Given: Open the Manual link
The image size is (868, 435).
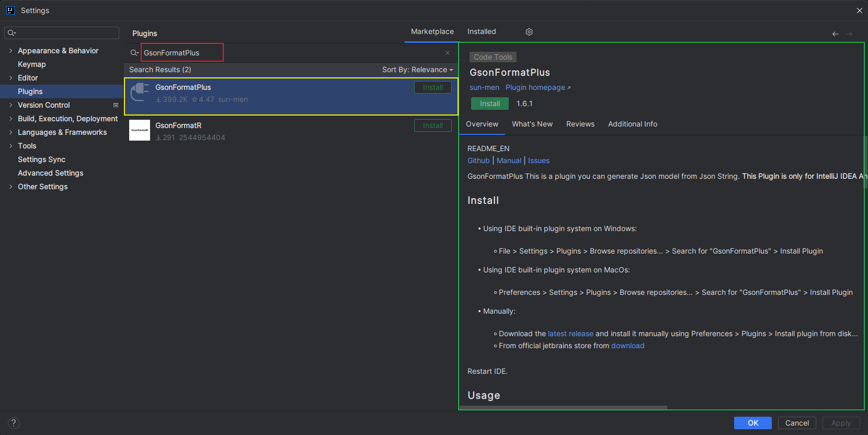Looking at the screenshot, I should coord(509,161).
